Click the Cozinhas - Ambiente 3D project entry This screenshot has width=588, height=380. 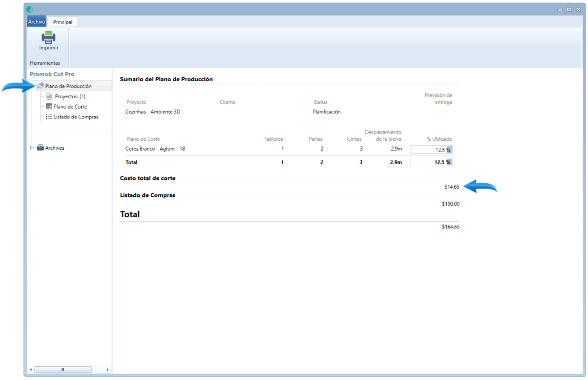153,112
